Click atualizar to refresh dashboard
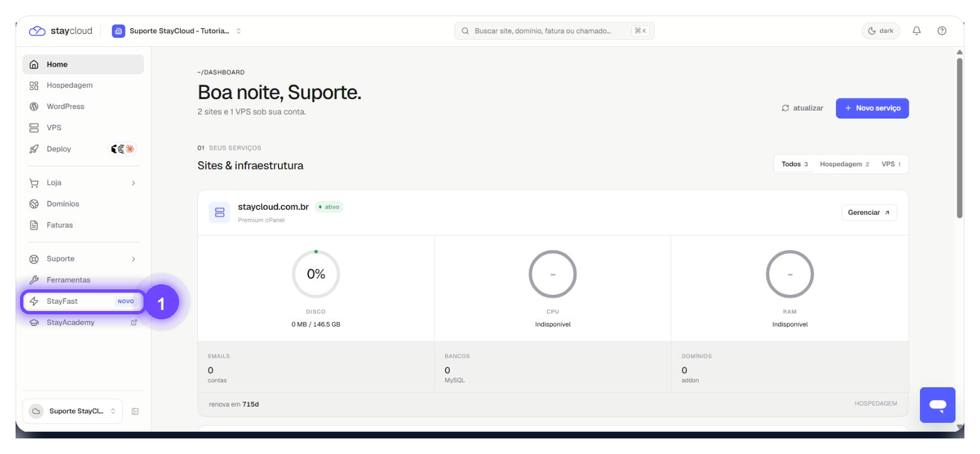The width and height of the screenshot is (980, 454). [802, 108]
